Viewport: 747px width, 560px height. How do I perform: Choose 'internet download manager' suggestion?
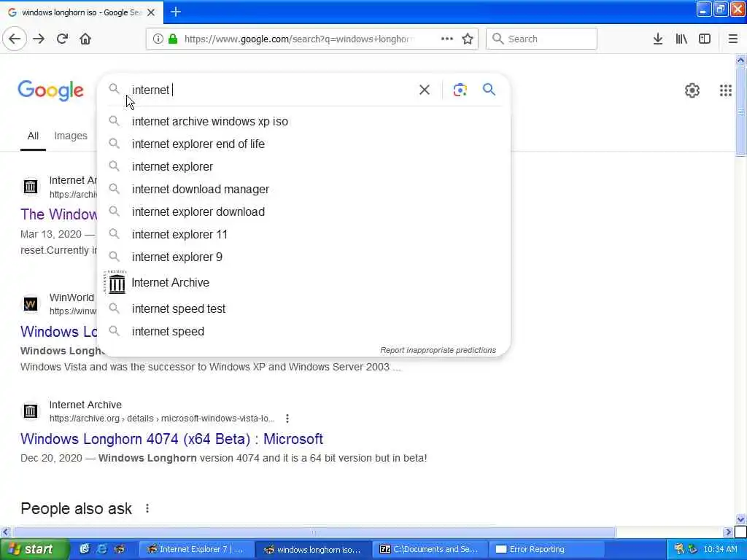coord(304,189)
